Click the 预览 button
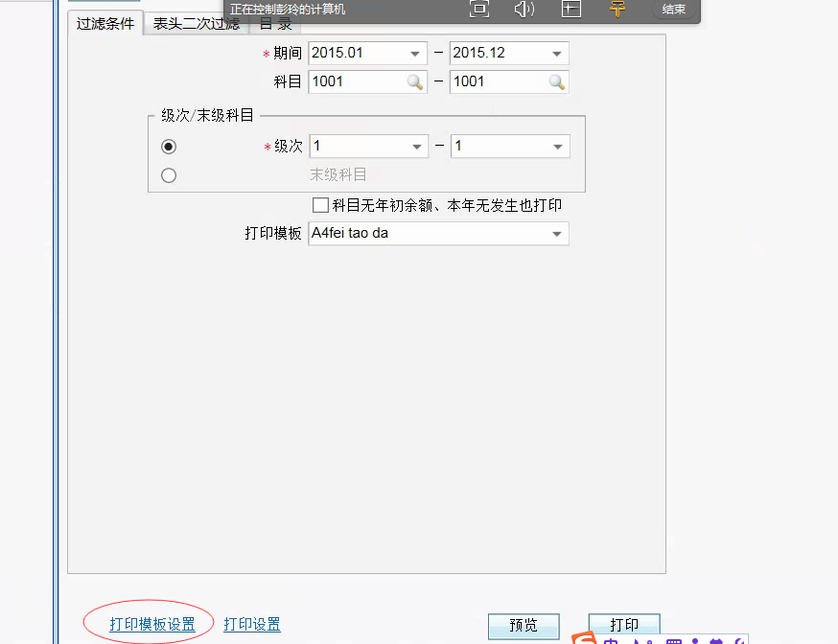Screen dimensions: 838x644 click(524, 625)
